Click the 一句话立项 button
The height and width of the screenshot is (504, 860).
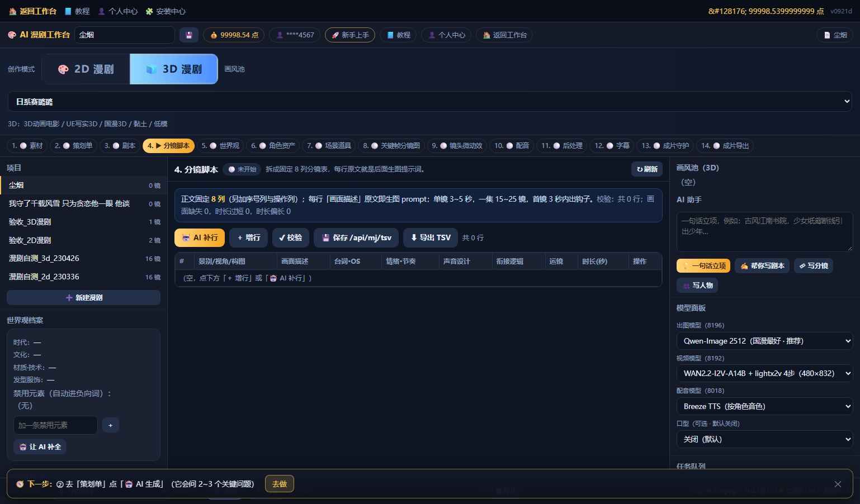703,266
